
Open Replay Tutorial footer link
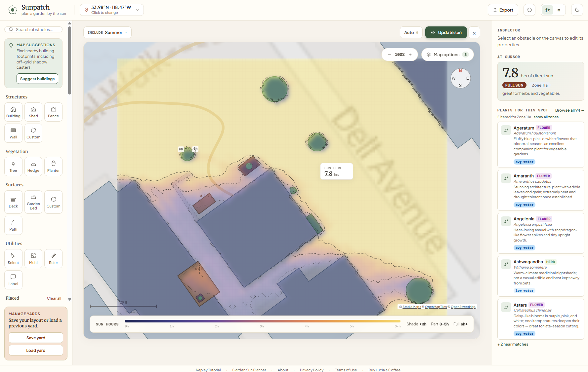[x=208, y=370]
